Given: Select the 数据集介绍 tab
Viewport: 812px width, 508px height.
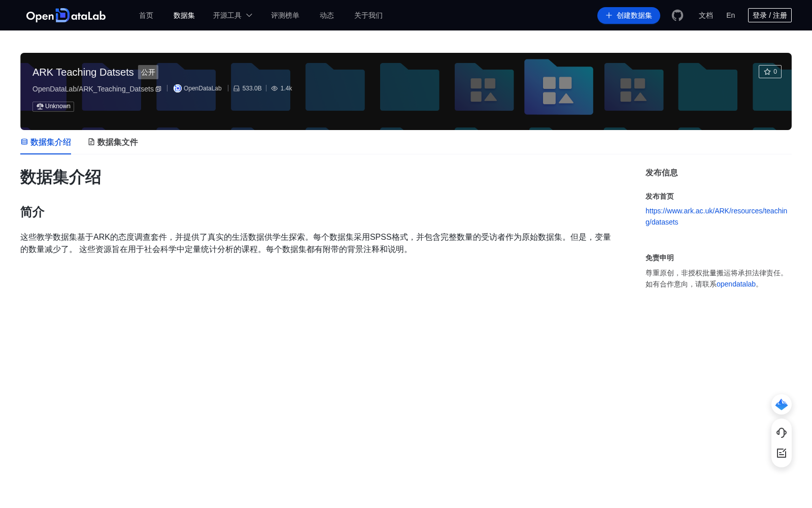Looking at the screenshot, I should coord(46,142).
